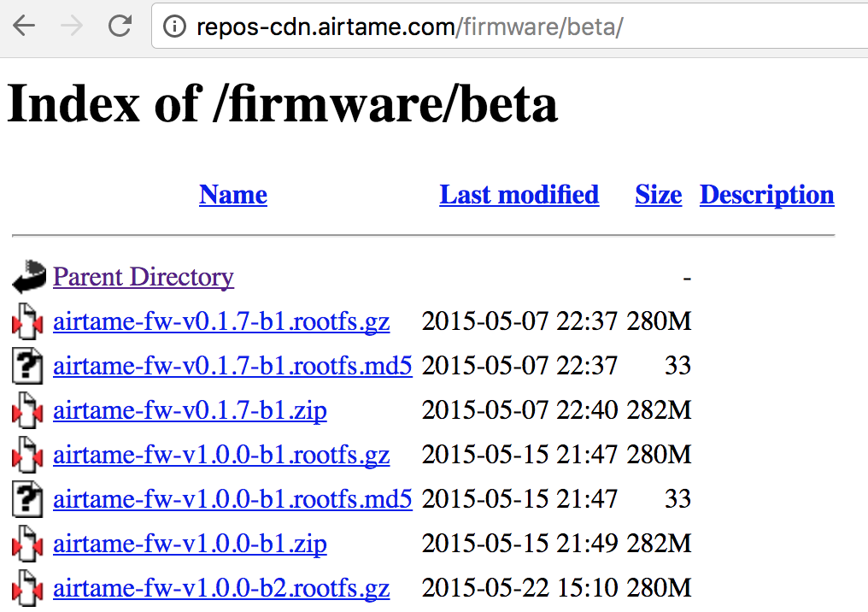Download airtame-fw-v1.0.0-b1.zip
The image size is (868, 612).
pos(190,544)
